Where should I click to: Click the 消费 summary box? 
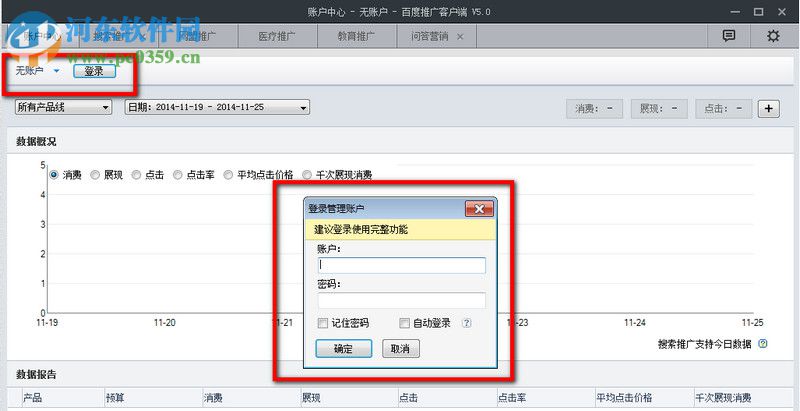coord(594,109)
